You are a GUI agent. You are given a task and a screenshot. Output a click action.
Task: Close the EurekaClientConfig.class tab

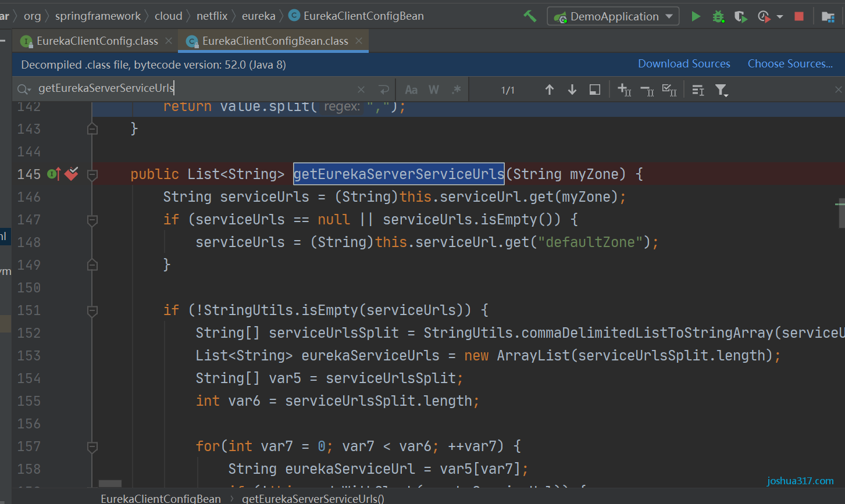point(169,41)
